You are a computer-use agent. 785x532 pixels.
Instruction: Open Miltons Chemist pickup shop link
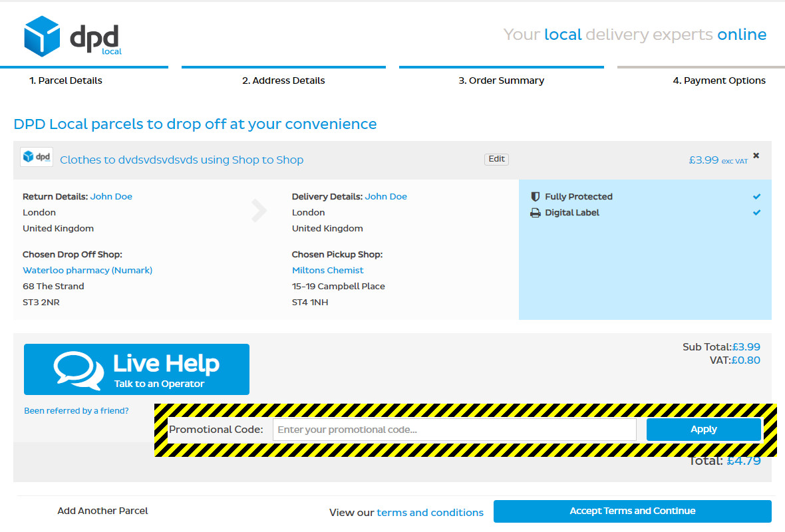[328, 270]
